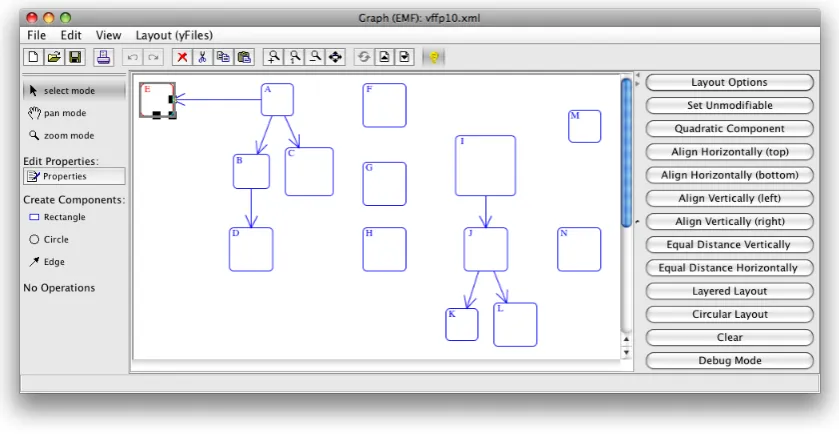This screenshot has height=434, width=839.
Task: Switch to zoom mode
Action: pyautogui.click(x=74, y=136)
